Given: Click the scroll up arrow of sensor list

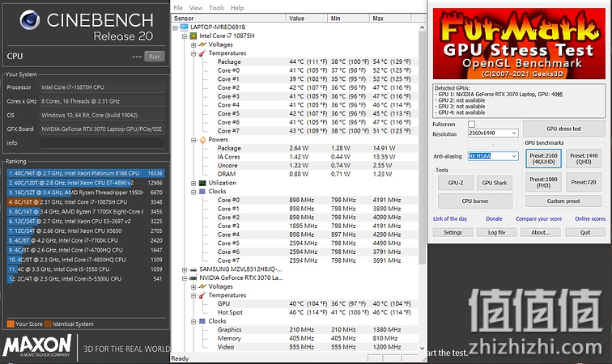Looking at the screenshot, I should tap(422, 28).
